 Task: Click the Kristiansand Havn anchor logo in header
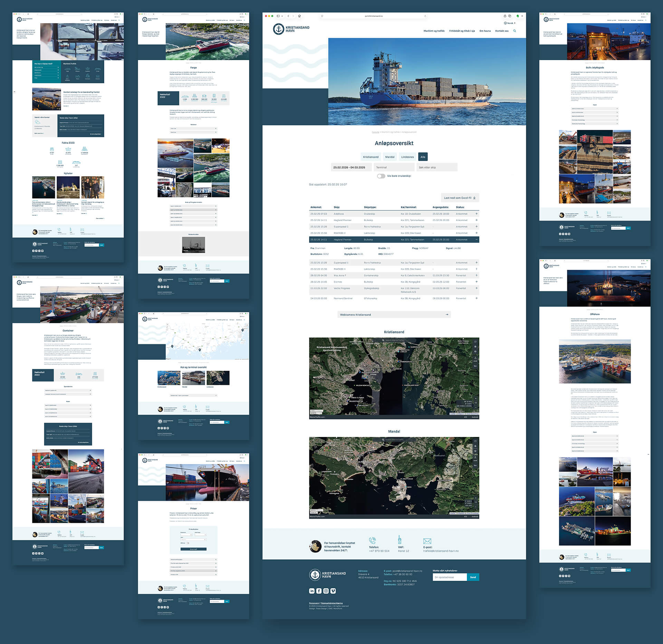coord(278,29)
